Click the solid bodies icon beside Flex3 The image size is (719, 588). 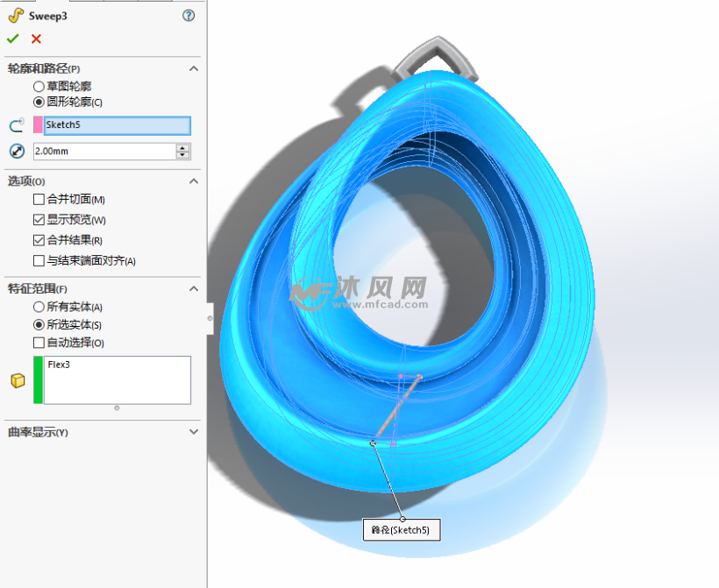[x=18, y=380]
